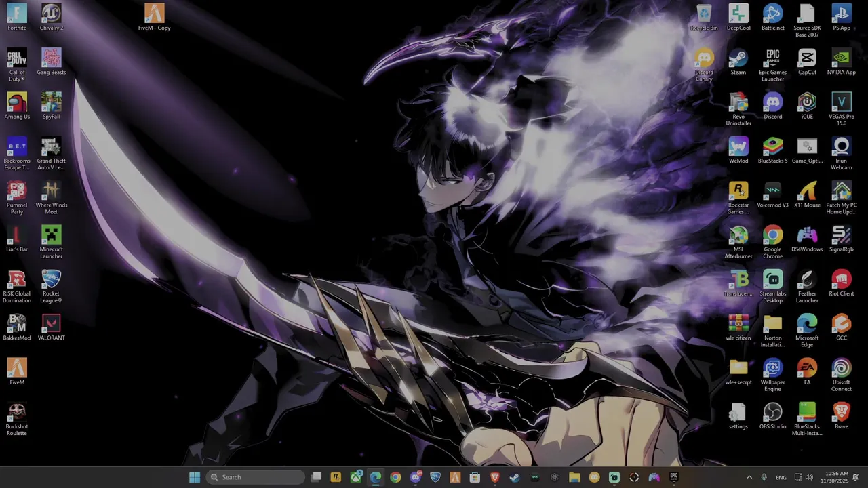Image resolution: width=868 pixels, height=488 pixels.
Task: Select the Battle.net desktop icon
Action: pos(773,18)
